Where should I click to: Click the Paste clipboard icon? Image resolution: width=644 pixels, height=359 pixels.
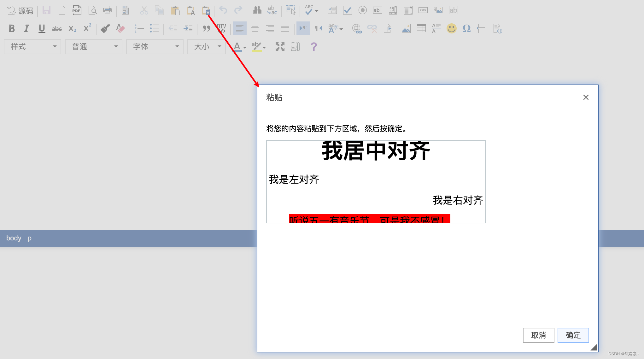[175, 10]
